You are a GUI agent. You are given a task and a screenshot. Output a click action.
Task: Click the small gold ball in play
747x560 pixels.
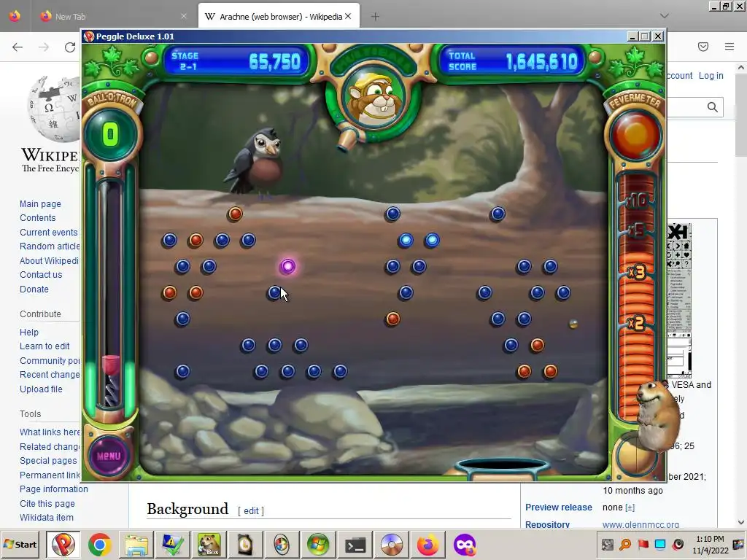point(573,324)
